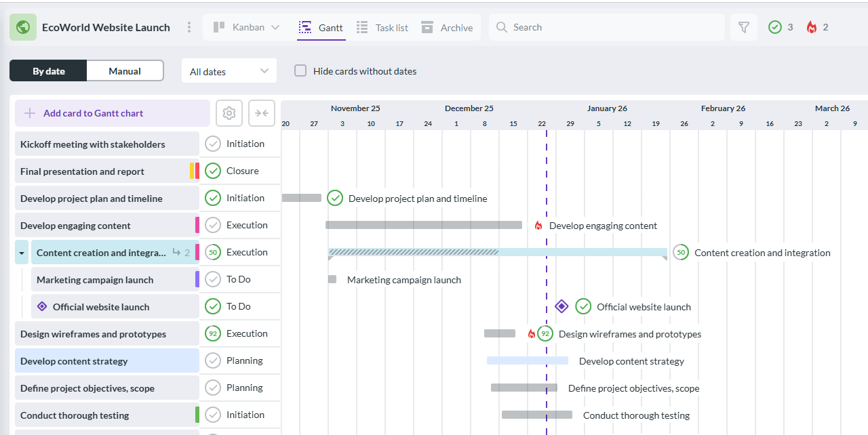Viewport: 868px width, 435px height.
Task: Open the filter funnel icon
Action: [x=743, y=27]
